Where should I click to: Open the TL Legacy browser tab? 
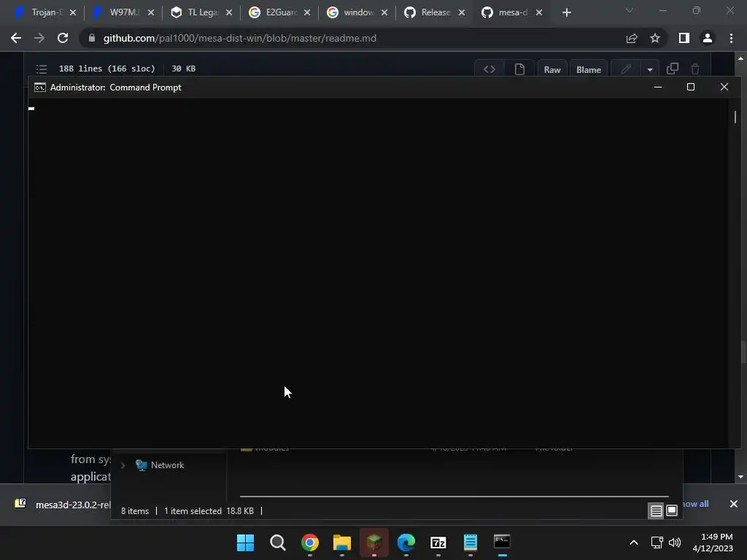click(196, 12)
